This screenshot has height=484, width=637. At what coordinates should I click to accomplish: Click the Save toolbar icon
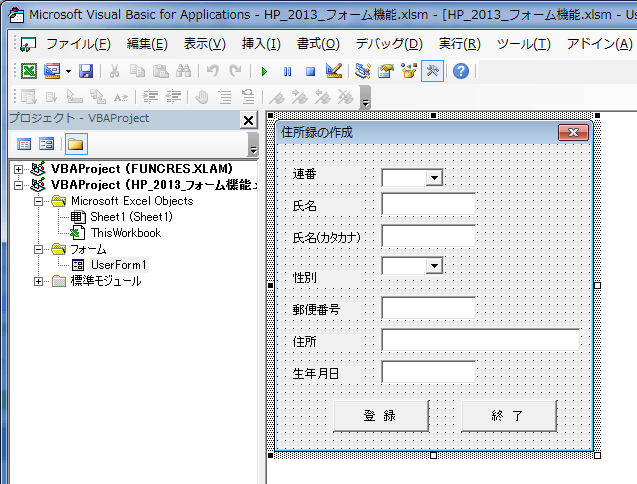(x=86, y=72)
